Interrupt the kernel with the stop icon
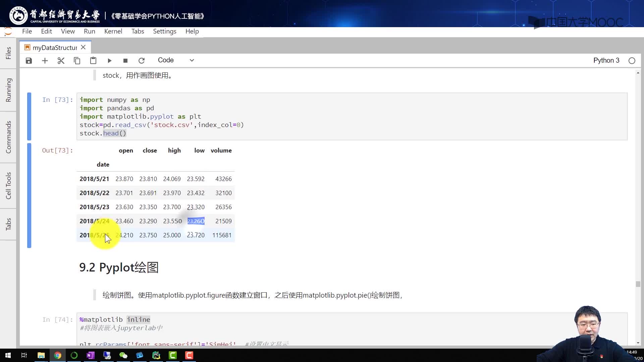Screen dimensions: 644x362 125,61
